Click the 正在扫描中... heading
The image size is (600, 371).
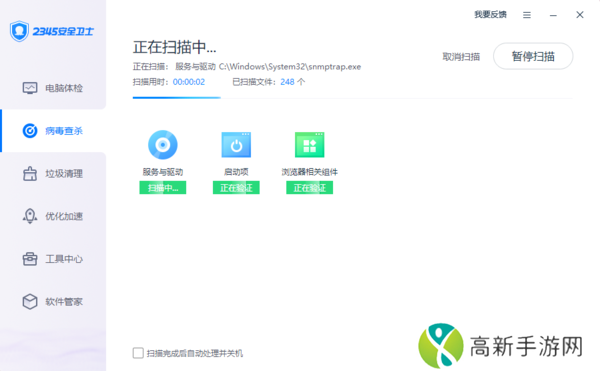tap(174, 47)
